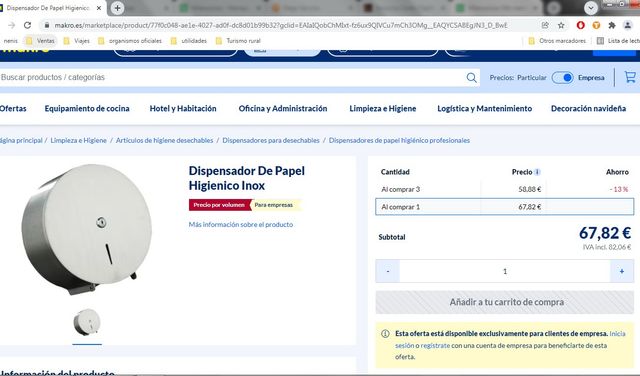Open the Ventas bookmark folder
Viewport: 640px width, 376px height.
tap(40, 41)
